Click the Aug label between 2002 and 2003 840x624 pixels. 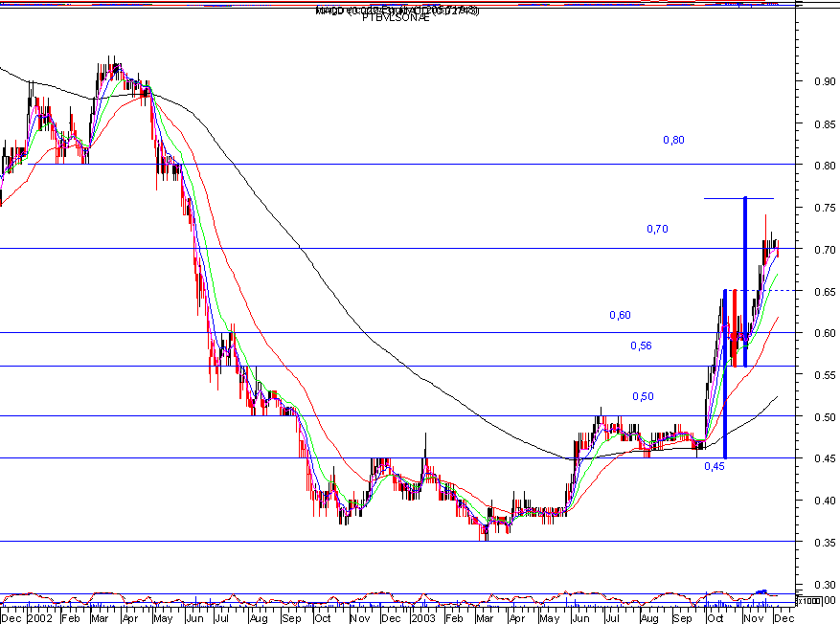point(259,618)
